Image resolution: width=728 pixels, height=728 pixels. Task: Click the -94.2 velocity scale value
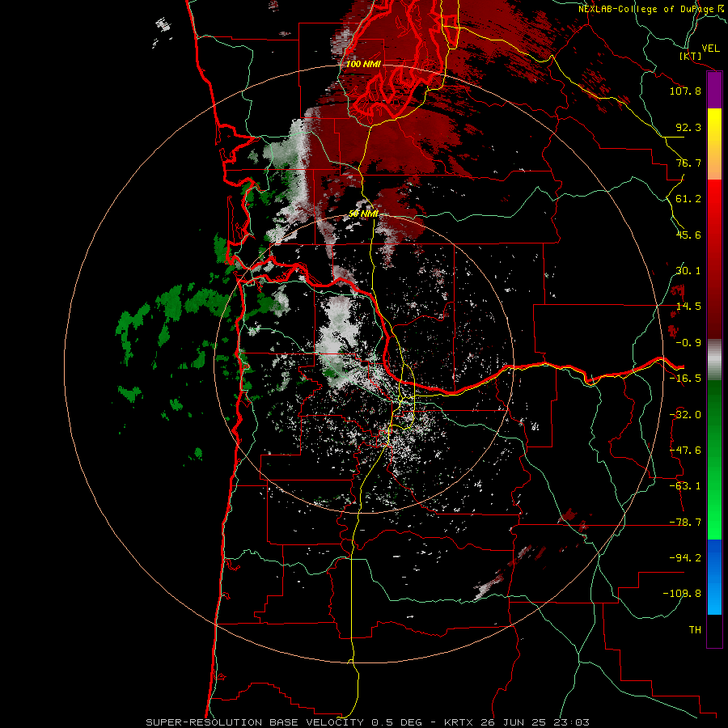[685, 557]
